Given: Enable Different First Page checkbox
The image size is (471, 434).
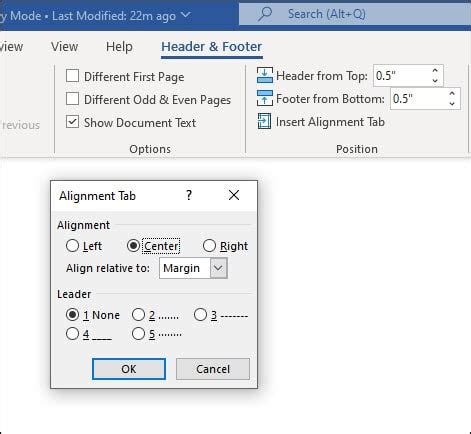Looking at the screenshot, I should 72,76.
